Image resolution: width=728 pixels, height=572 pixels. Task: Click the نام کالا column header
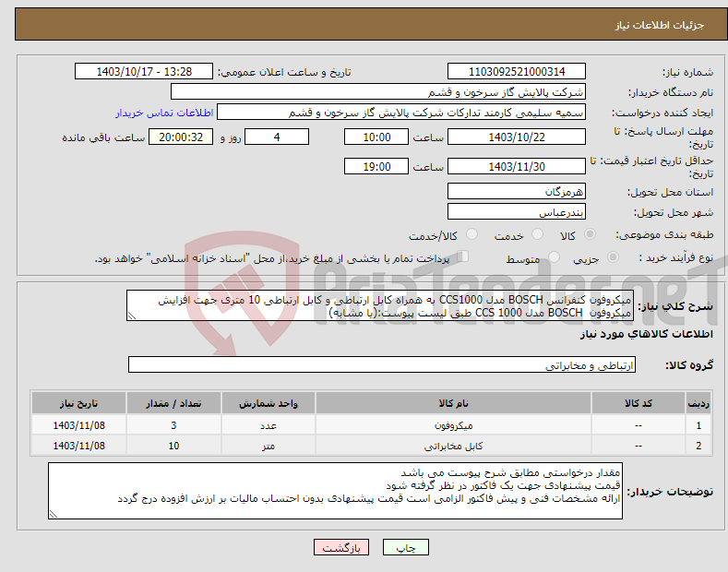pyautogui.click(x=453, y=403)
